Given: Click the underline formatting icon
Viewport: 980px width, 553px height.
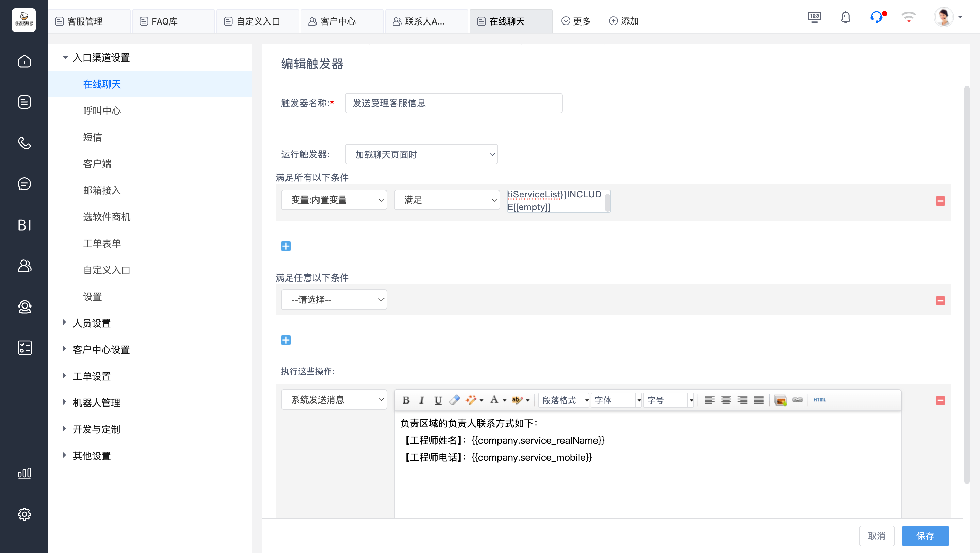Looking at the screenshot, I should [438, 400].
